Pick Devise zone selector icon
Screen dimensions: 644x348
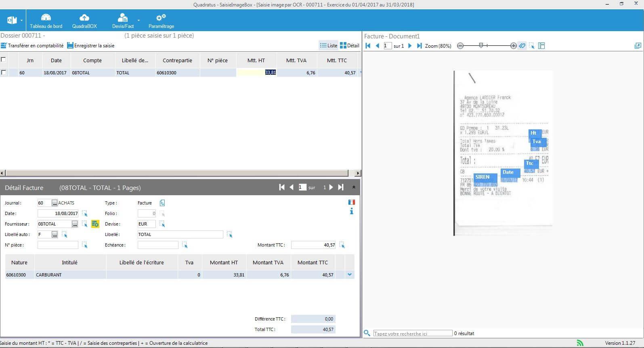162,224
